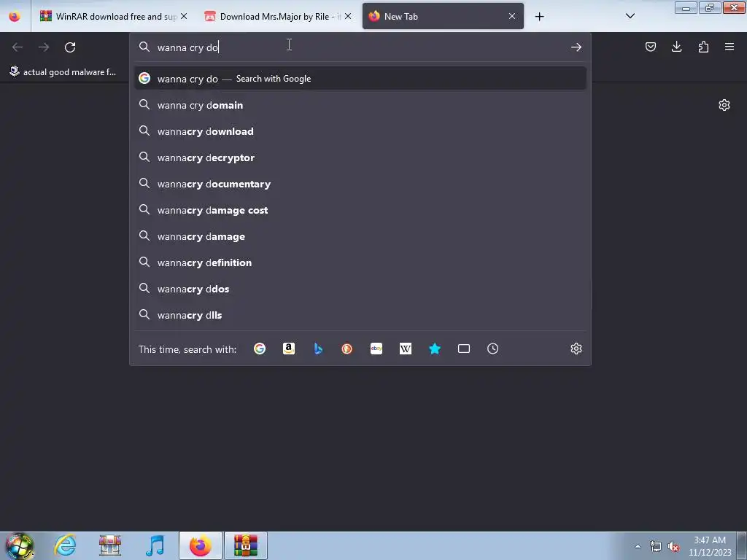Choose 'wanna cry do — Search with Google'

pos(360,79)
